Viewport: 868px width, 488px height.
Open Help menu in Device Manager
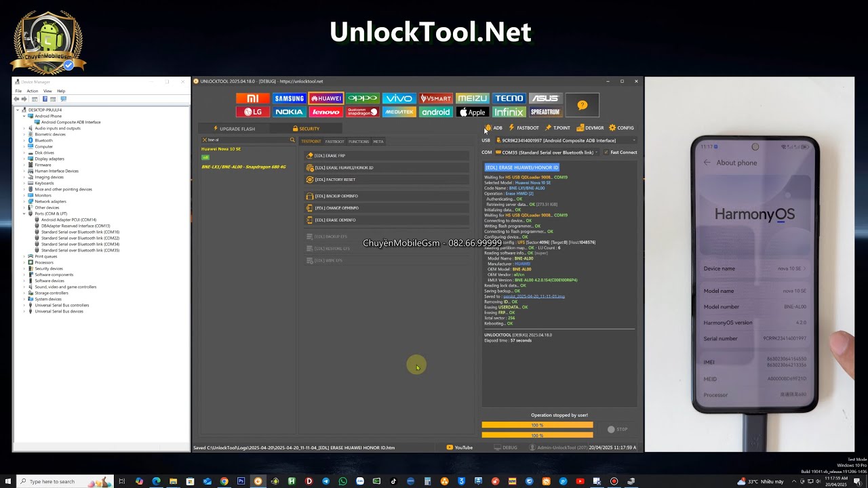[x=61, y=91]
